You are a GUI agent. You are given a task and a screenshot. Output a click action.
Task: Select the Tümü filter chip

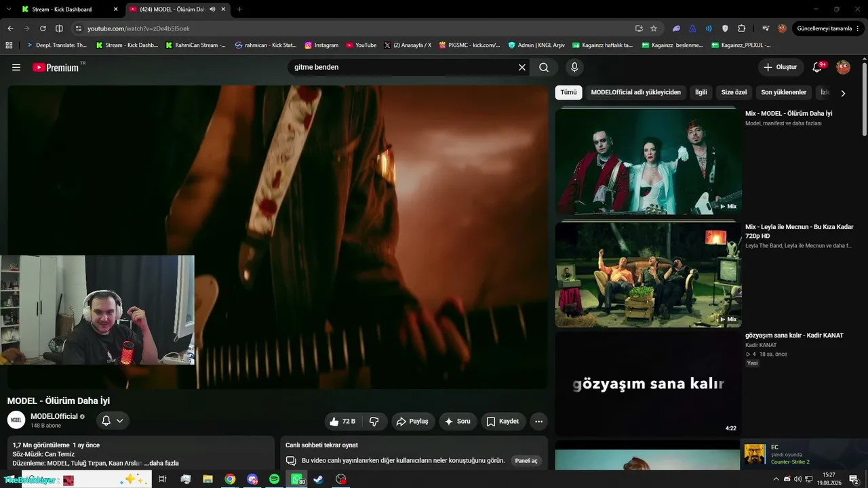coord(568,92)
